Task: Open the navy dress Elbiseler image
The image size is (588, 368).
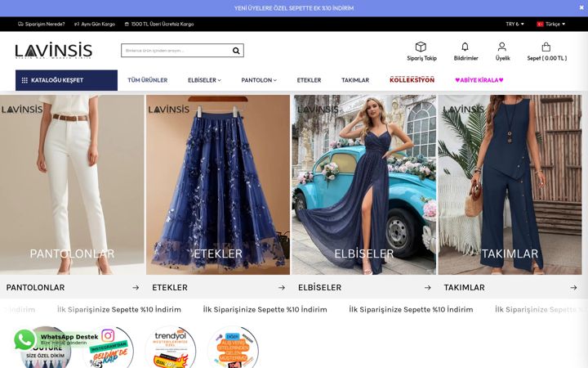Action: 363,184
